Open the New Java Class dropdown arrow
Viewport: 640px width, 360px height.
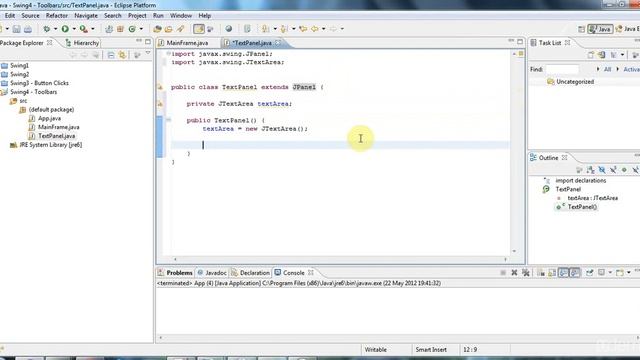[x=141, y=29]
